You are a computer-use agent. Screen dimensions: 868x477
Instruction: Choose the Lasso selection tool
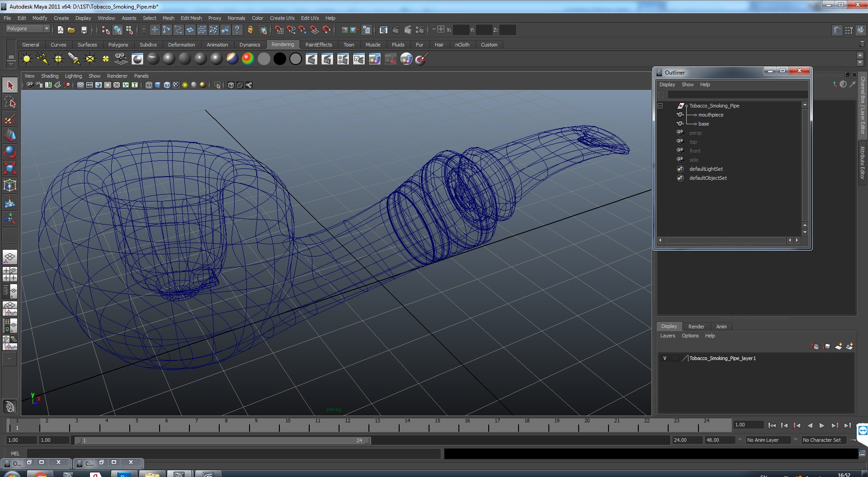click(x=10, y=103)
